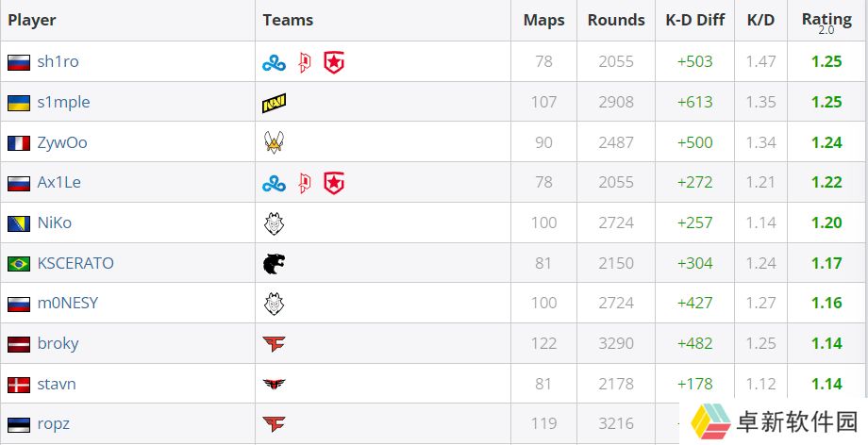This screenshot has width=868, height=445.
Task: Open the Vitality bee logo next to ZywOo
Action: [x=274, y=142]
